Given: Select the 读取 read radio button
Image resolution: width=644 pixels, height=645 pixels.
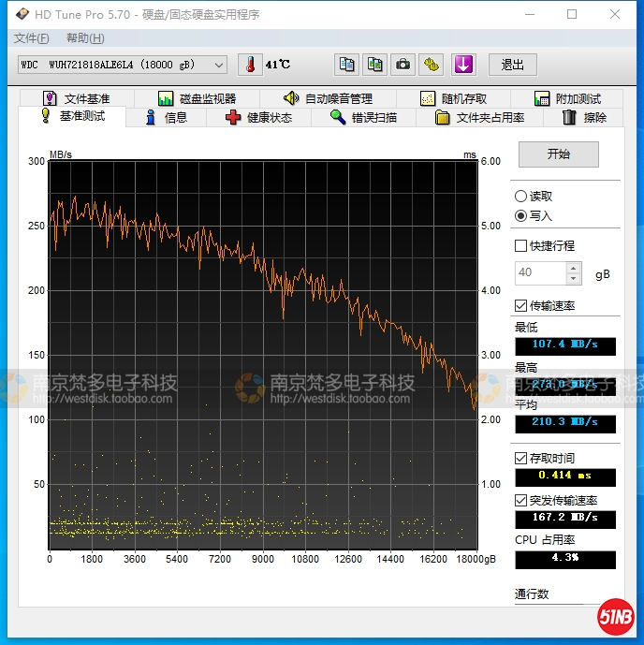Looking at the screenshot, I should 521,197.
